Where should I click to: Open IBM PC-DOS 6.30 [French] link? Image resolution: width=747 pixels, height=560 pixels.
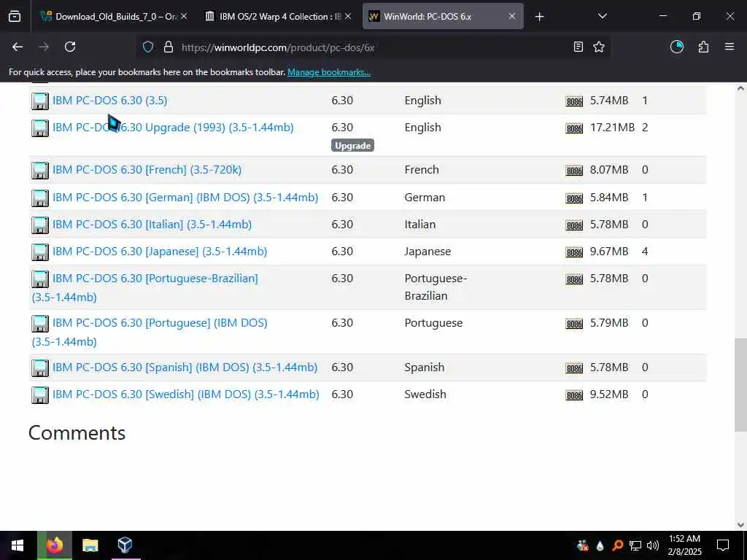pyautogui.click(x=147, y=170)
